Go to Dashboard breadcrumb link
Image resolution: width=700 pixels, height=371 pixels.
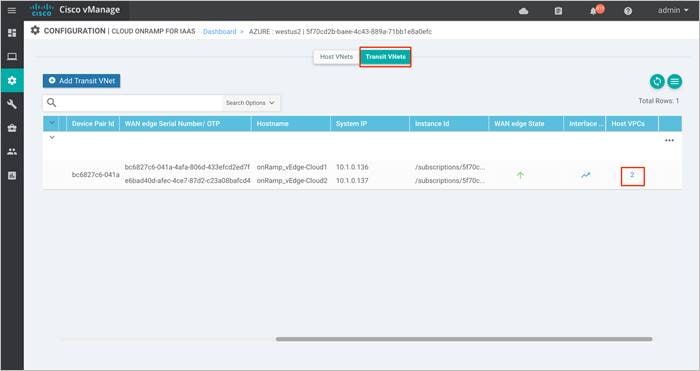tap(219, 31)
